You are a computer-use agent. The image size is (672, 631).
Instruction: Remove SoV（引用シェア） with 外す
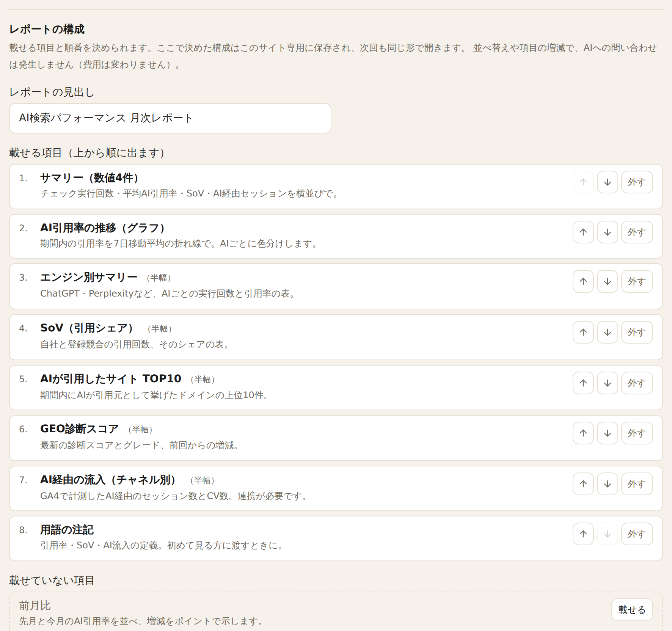pos(637,332)
